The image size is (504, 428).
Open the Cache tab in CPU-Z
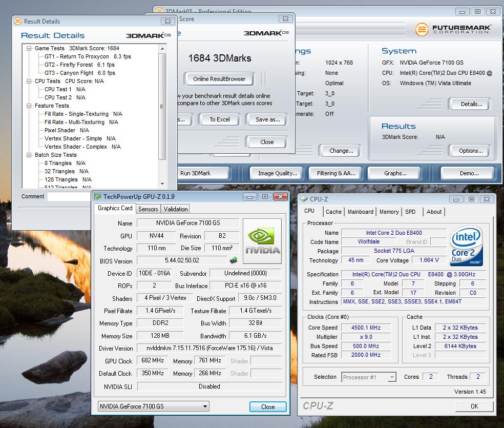pos(333,212)
